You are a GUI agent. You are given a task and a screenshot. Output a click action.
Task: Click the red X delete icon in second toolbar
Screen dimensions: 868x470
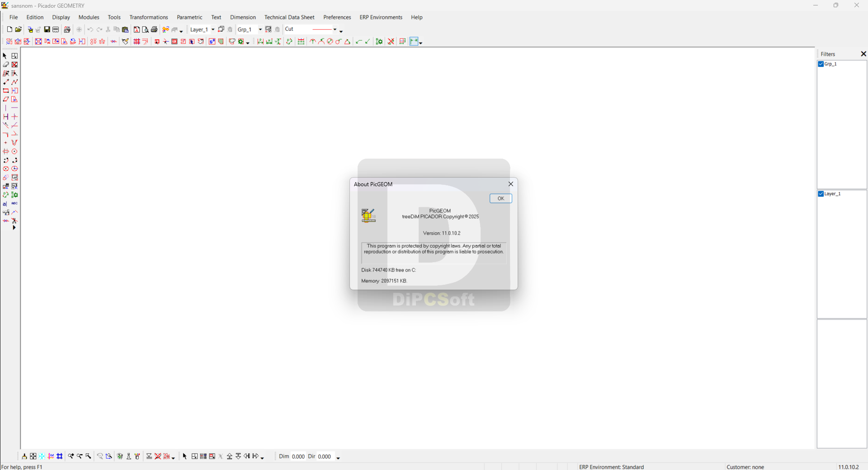(x=391, y=42)
